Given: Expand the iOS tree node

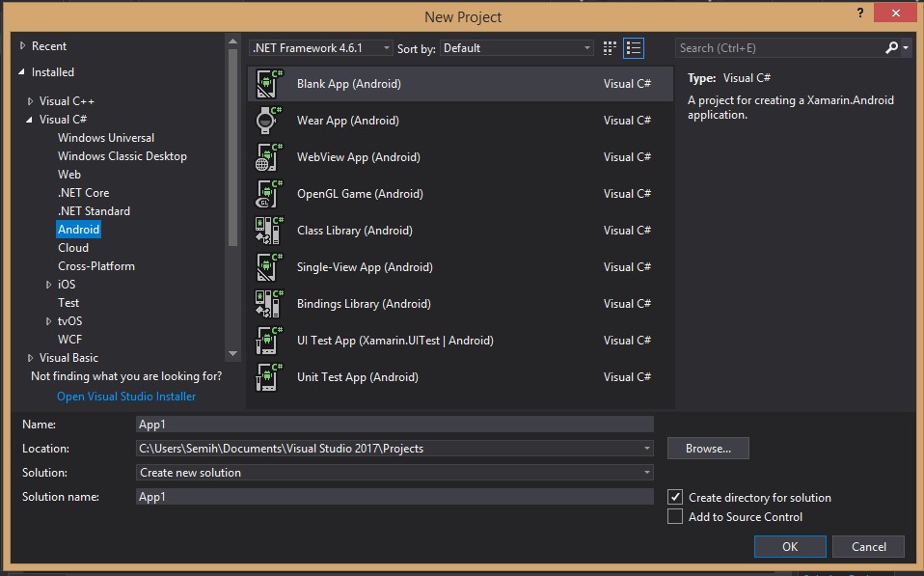Looking at the screenshot, I should [49, 285].
